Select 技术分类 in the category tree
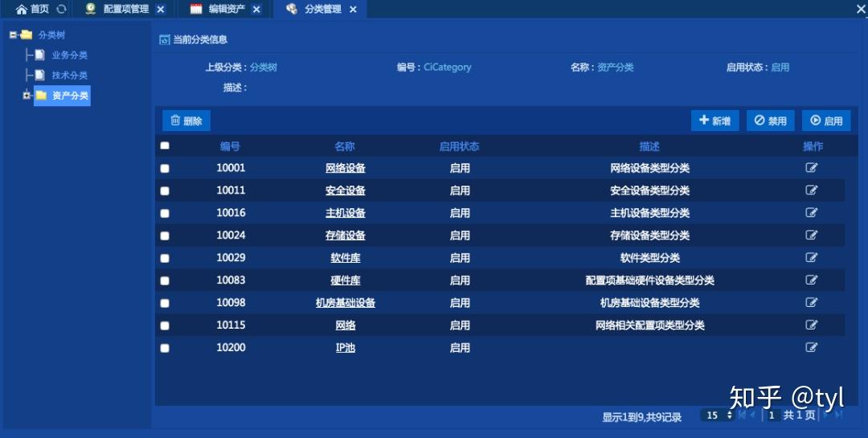 pyautogui.click(x=70, y=75)
